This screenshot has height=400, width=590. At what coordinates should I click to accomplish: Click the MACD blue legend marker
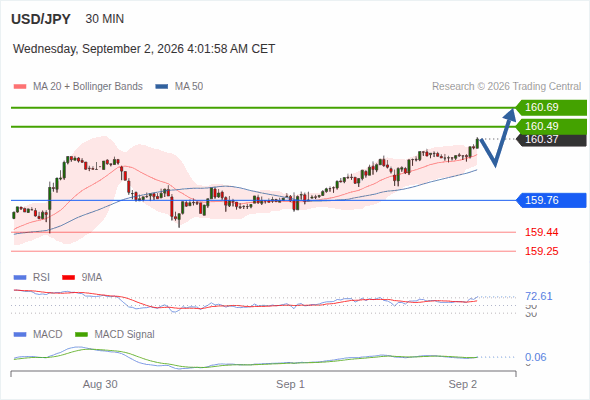pos(20,335)
